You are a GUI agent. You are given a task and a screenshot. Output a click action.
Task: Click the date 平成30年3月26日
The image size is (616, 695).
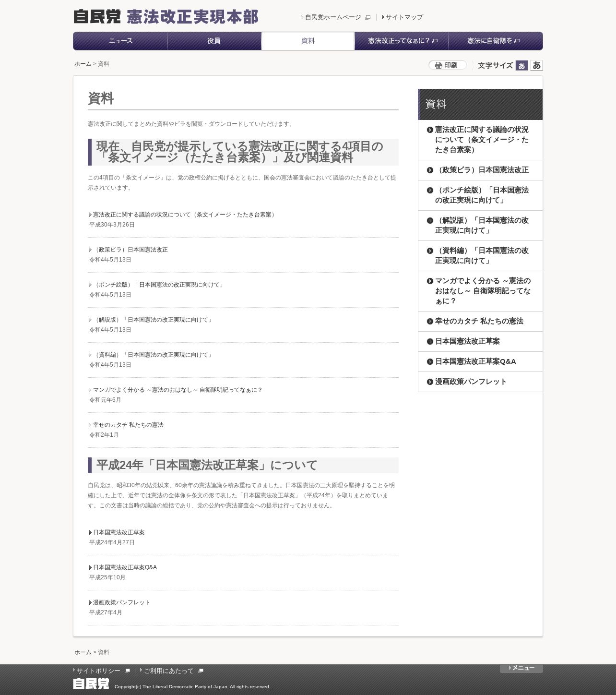(112, 225)
